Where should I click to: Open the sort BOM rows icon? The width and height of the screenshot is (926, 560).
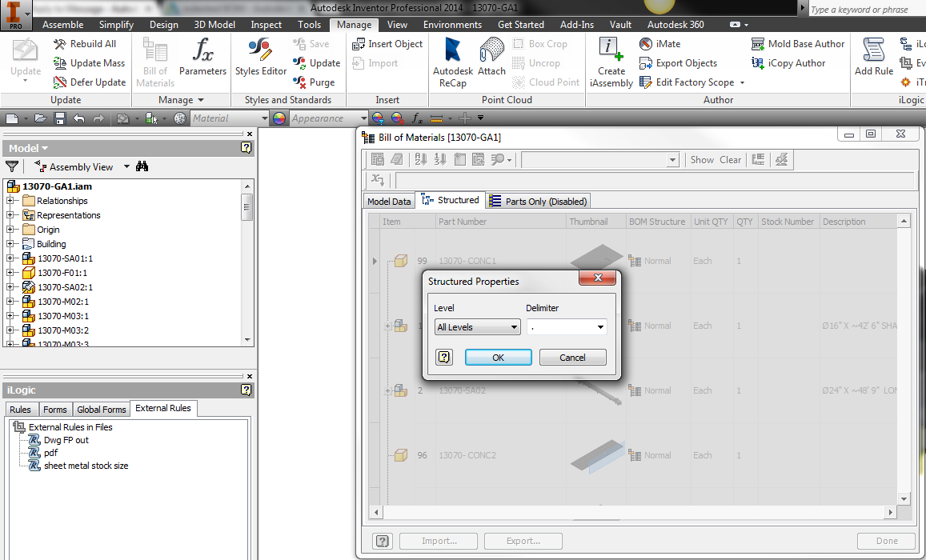tap(419, 159)
